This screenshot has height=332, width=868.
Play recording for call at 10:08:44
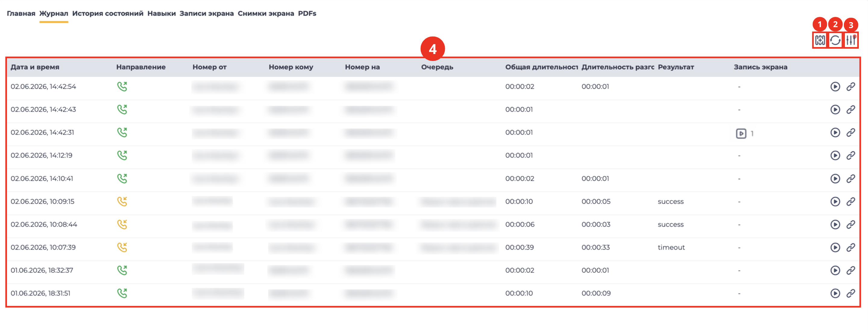tap(835, 224)
